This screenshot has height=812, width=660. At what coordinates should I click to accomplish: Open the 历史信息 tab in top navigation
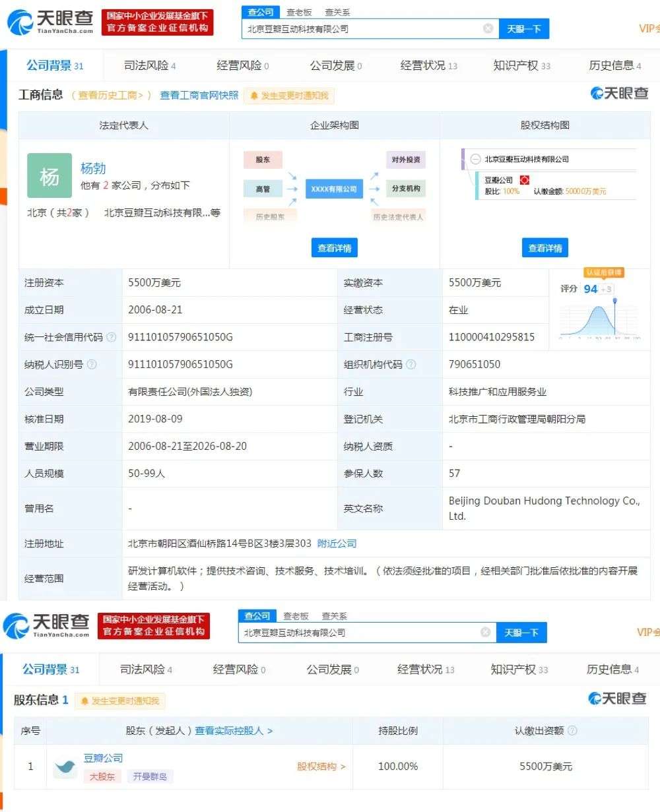[615, 65]
